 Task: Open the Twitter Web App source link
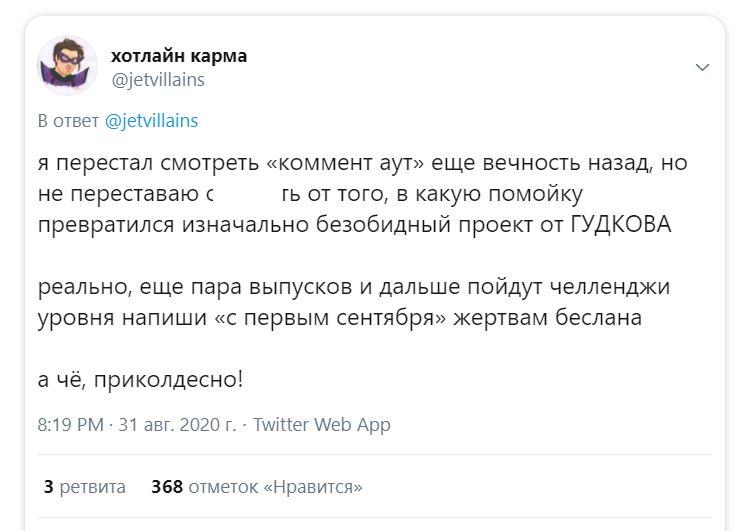point(321,424)
